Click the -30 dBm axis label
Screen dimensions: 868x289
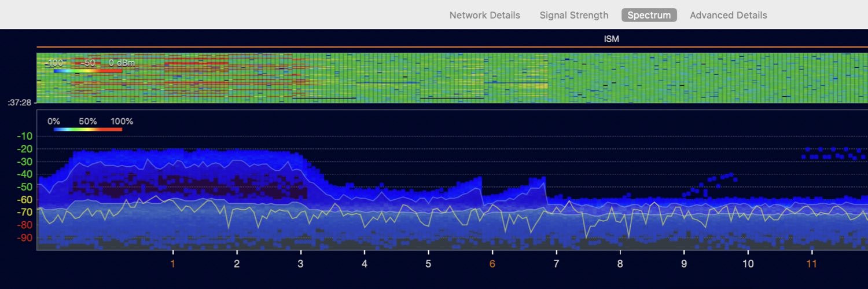(24, 162)
